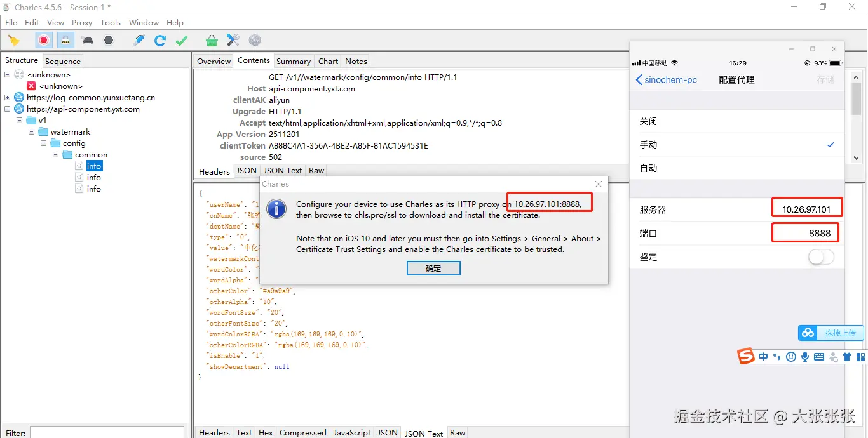Toggle the red Record button
Image resolution: width=868 pixels, height=438 pixels.
(44, 40)
